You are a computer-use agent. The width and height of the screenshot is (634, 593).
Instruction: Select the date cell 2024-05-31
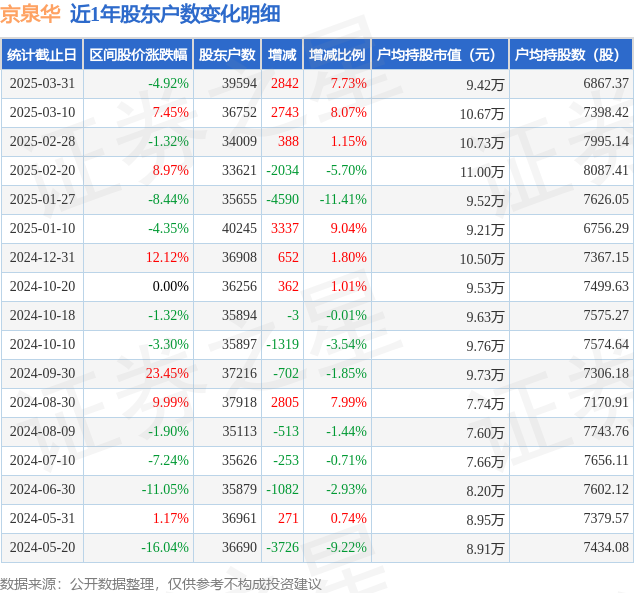click(42, 518)
